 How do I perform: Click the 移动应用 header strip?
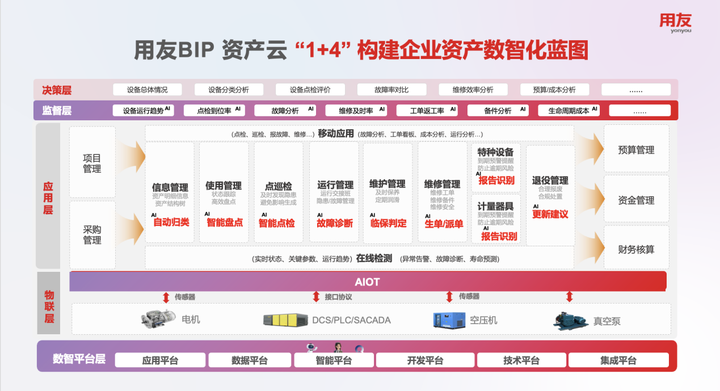point(359,134)
